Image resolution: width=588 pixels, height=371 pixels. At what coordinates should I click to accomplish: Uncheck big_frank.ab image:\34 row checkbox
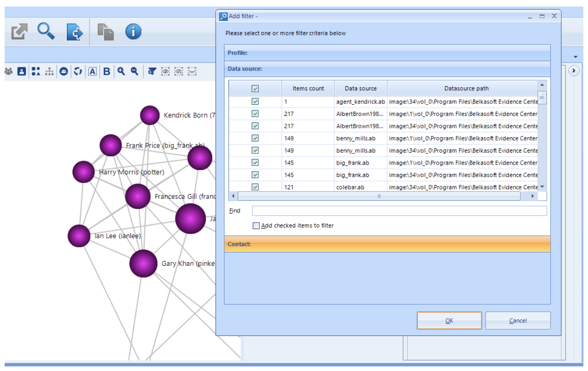255,175
